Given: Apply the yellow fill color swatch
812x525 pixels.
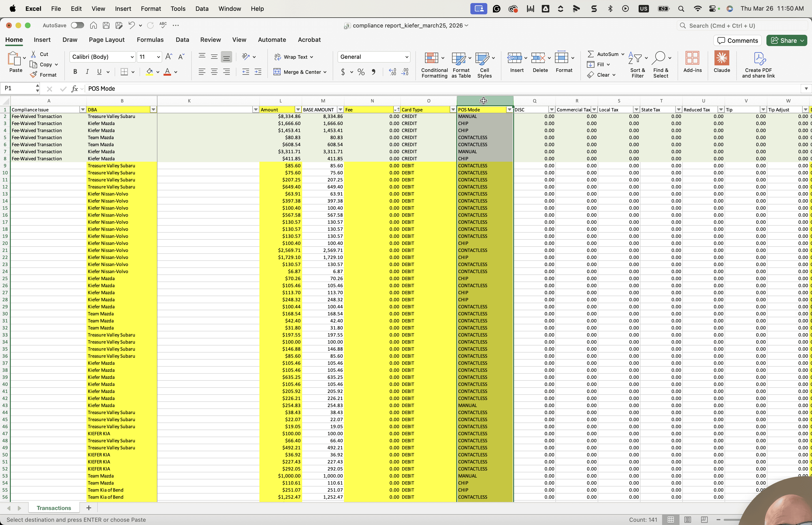Looking at the screenshot, I should click(149, 72).
